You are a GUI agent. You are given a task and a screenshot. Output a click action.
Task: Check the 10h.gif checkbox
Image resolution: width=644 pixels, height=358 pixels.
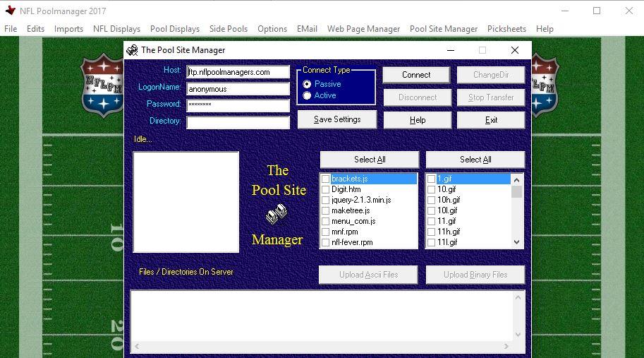point(431,200)
